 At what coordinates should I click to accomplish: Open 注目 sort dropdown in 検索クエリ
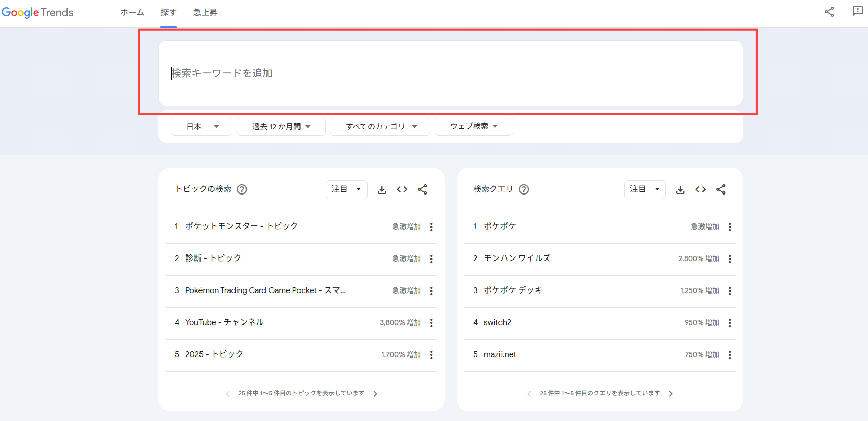pyautogui.click(x=645, y=189)
